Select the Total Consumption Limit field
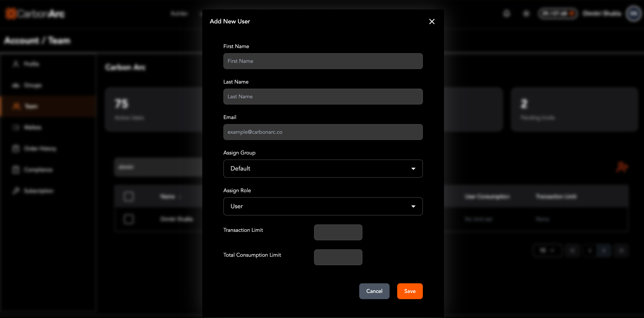Viewport: 644px width, 318px height. [338, 257]
